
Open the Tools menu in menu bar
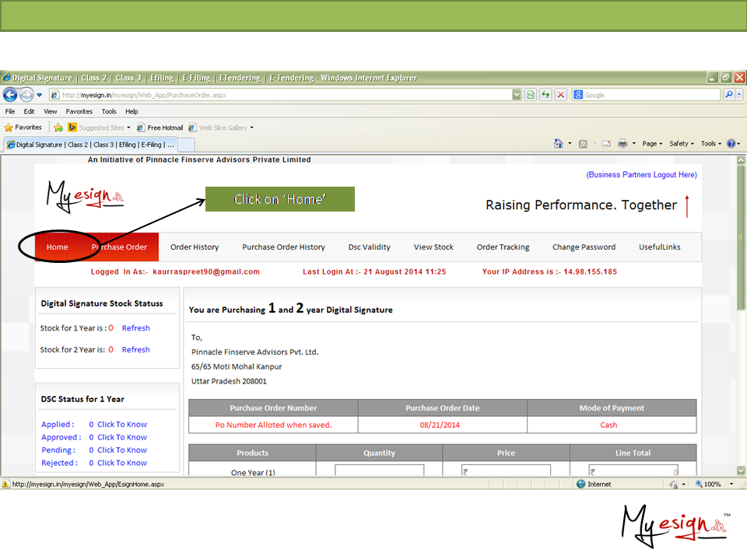click(109, 111)
